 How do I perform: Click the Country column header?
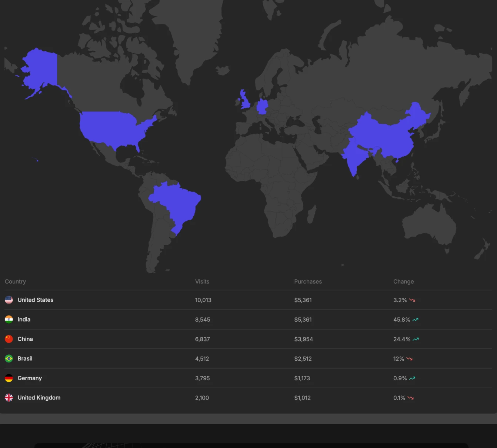click(15, 281)
